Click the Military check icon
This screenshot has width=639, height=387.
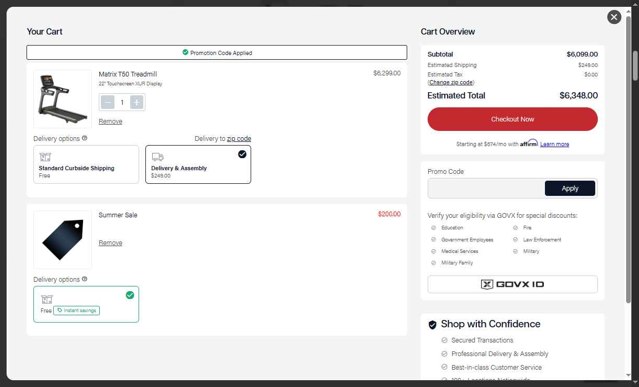tap(516, 251)
